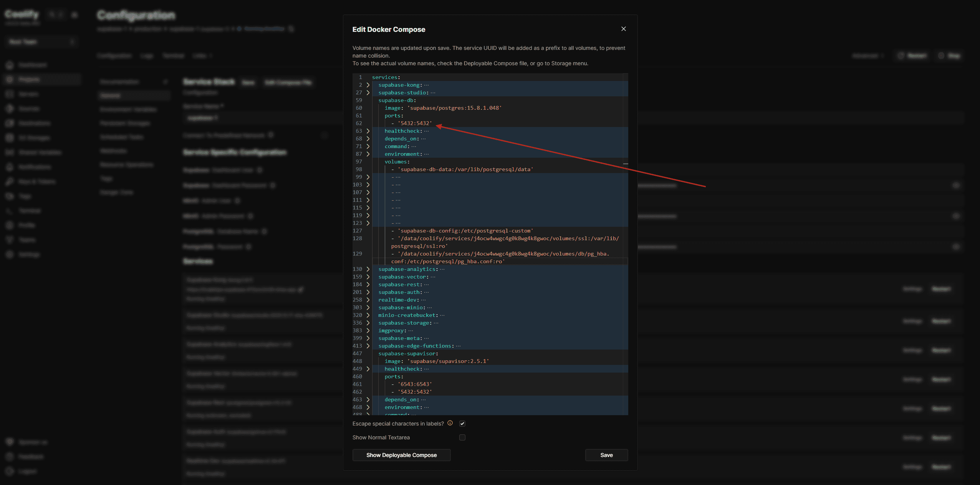980x485 pixels.
Task: Click the editor's vertical scrollbar marker
Action: tap(626, 164)
